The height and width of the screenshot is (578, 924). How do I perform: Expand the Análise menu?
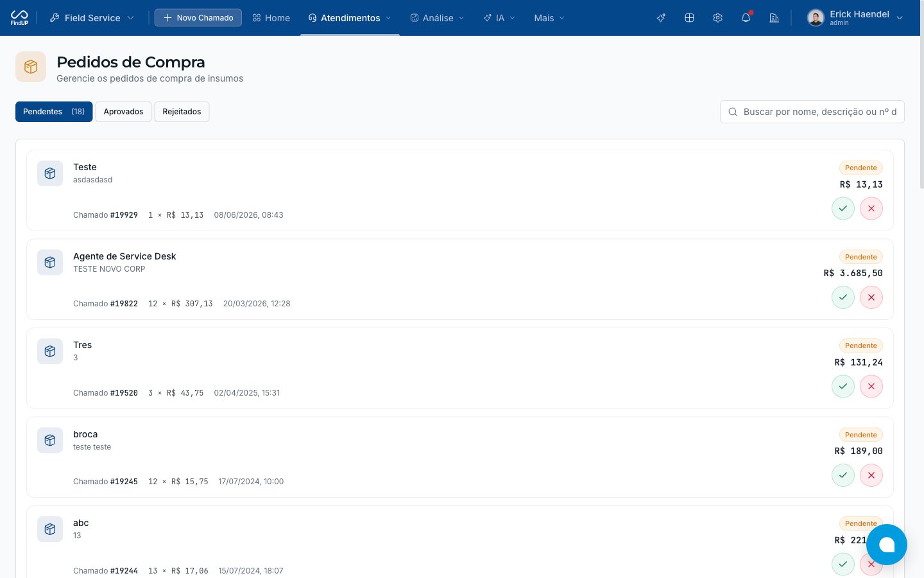coord(437,18)
